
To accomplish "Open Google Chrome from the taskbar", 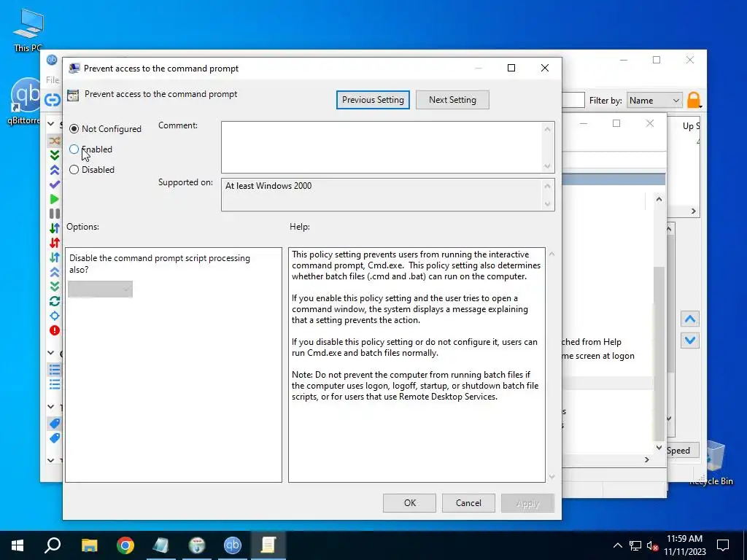I will (x=125, y=545).
